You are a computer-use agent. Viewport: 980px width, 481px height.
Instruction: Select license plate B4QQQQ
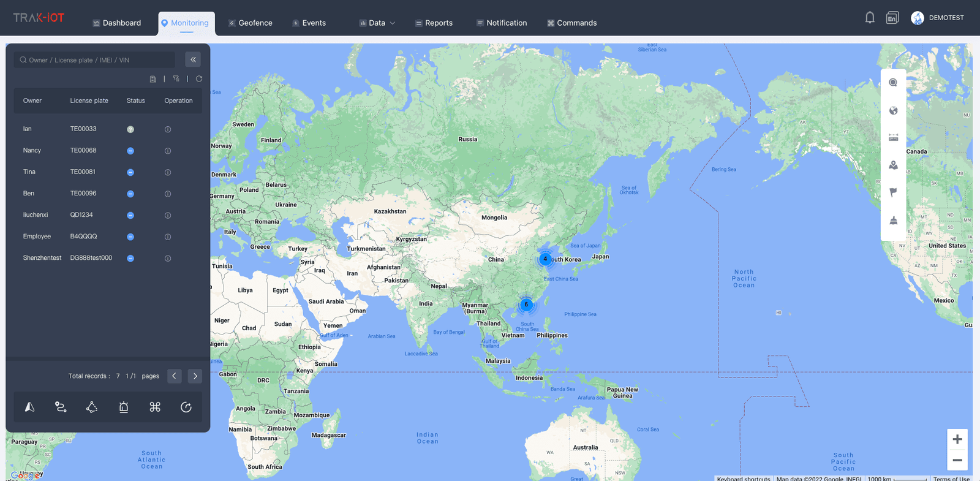[83, 237]
